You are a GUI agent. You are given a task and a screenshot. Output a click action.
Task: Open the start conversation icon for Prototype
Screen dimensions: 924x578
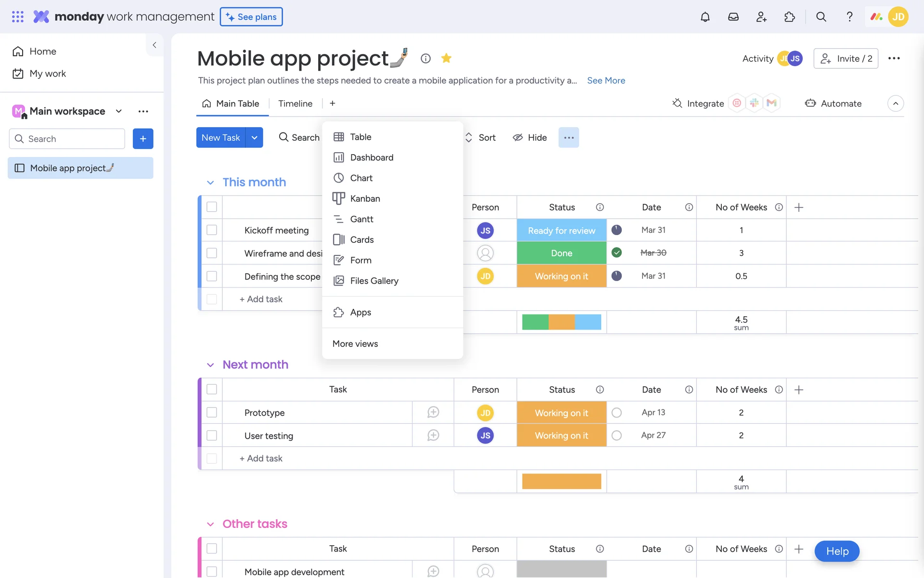[433, 413]
